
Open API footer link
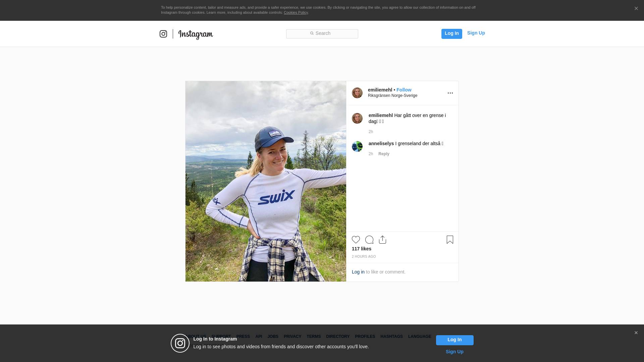pyautogui.click(x=259, y=337)
